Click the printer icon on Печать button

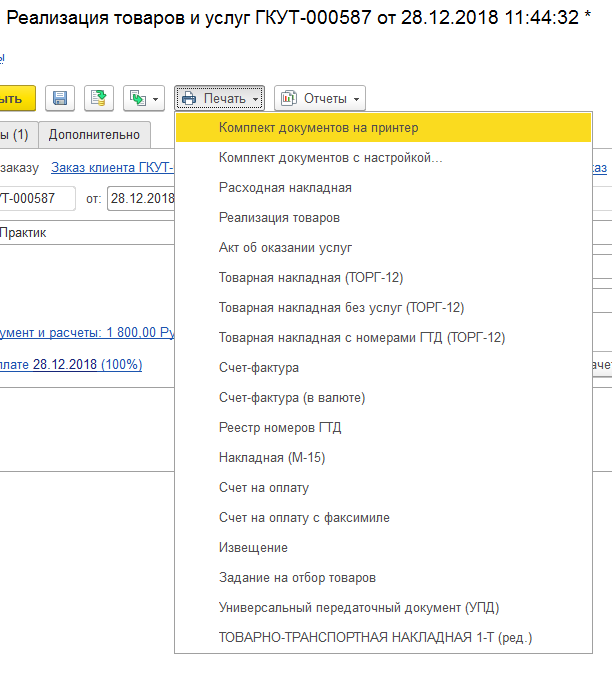(189, 98)
